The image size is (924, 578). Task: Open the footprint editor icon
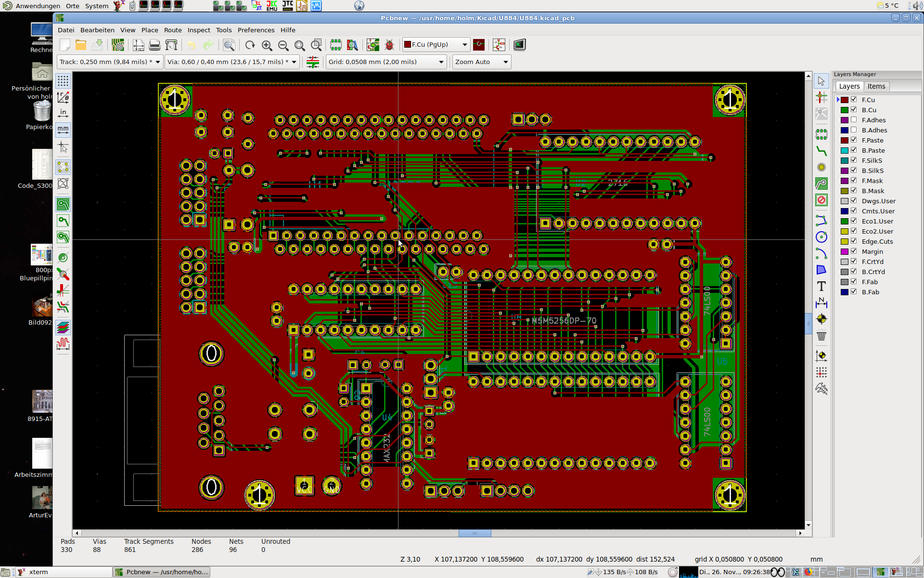click(336, 45)
